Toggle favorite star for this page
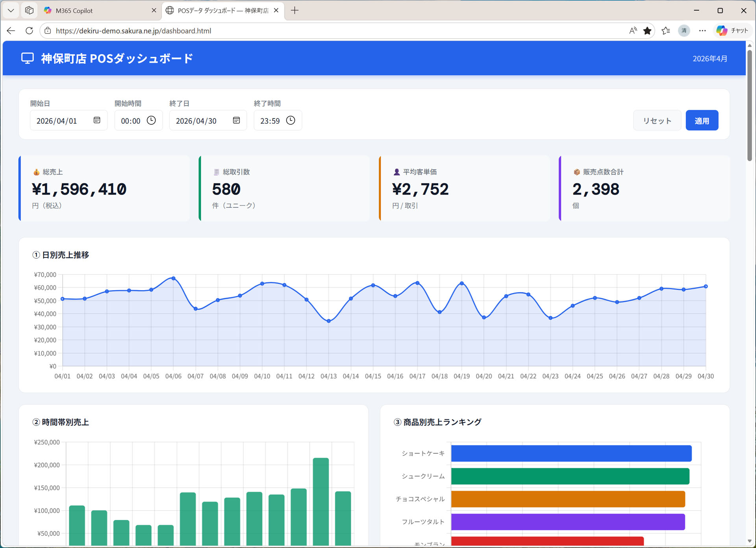756x548 pixels. [x=647, y=31]
